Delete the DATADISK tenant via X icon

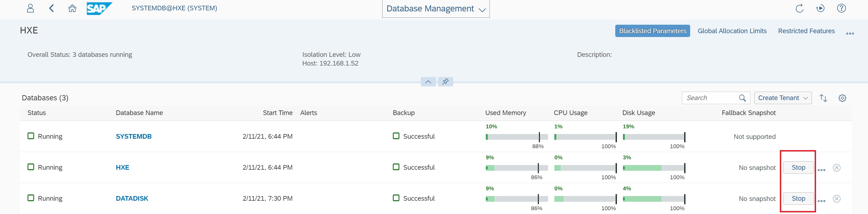tap(836, 199)
